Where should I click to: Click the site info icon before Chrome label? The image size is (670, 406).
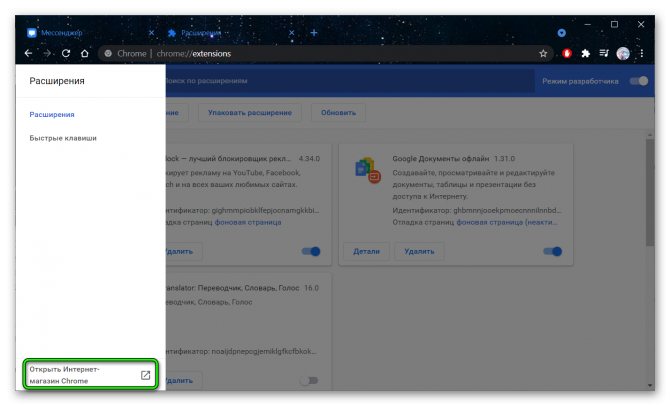[x=108, y=53]
